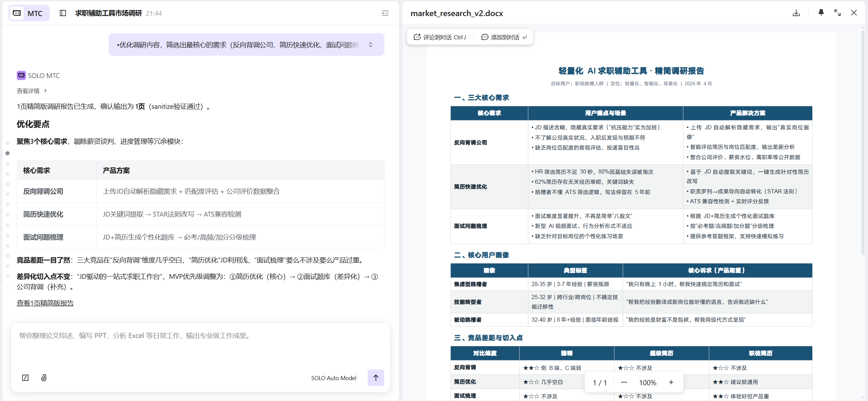Pin the document preview panel
Viewport: 868px width, 401px height.
(x=821, y=13)
